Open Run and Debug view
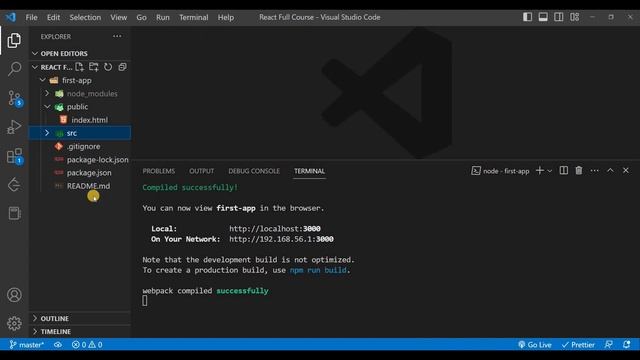This screenshot has width=640, height=360. [x=14, y=127]
